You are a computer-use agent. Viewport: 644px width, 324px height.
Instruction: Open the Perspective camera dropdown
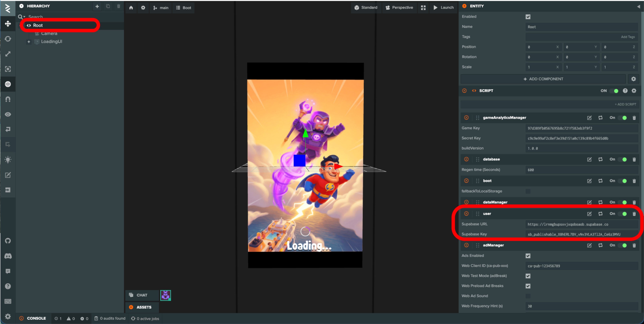[x=399, y=8]
